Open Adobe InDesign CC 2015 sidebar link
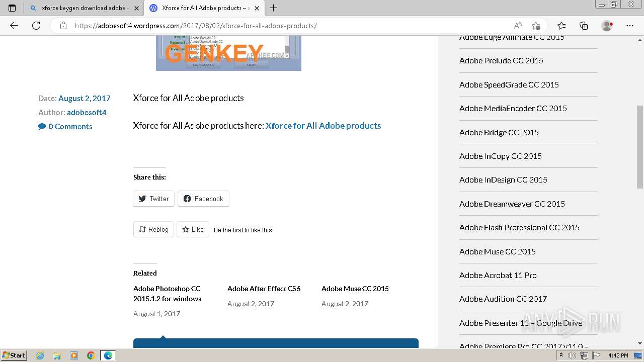This screenshot has height=362, width=644. point(503,179)
